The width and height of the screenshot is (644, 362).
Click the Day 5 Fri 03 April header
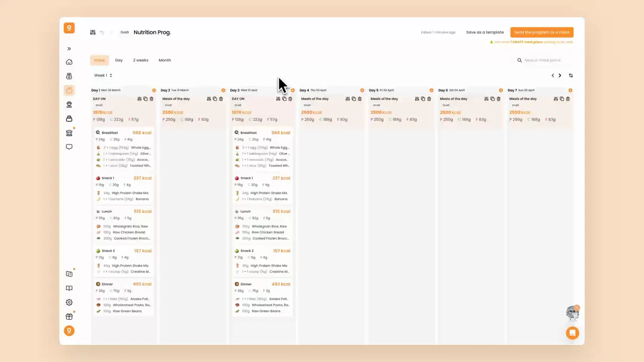click(381, 90)
